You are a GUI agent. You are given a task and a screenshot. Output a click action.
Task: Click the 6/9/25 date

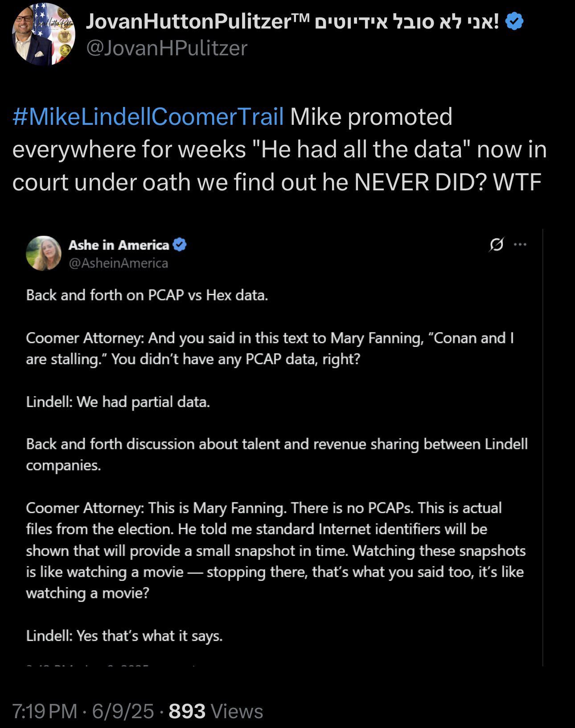123,712
